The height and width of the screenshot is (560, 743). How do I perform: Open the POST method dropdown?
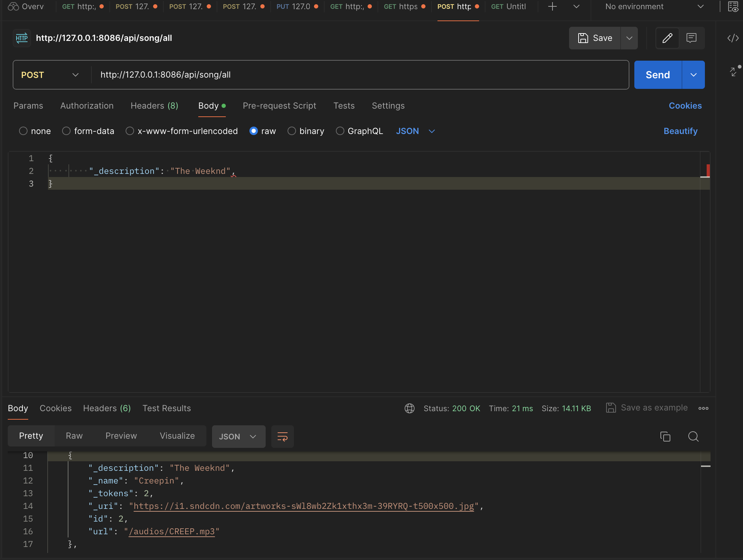pyautogui.click(x=50, y=75)
